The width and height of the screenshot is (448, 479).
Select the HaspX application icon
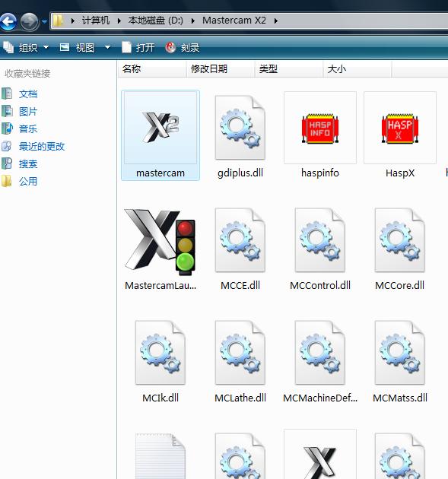(400, 128)
